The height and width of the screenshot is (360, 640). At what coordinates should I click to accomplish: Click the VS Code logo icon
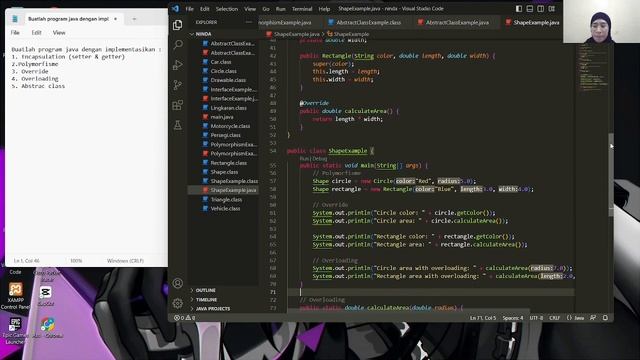pos(176,8)
